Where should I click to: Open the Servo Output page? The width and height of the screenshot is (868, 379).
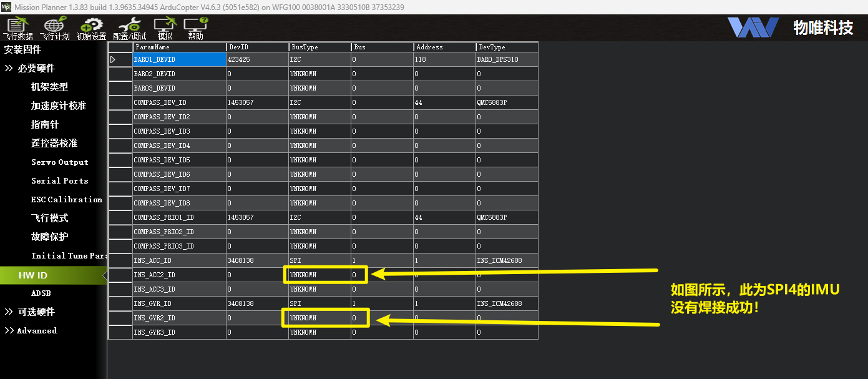[x=60, y=162]
